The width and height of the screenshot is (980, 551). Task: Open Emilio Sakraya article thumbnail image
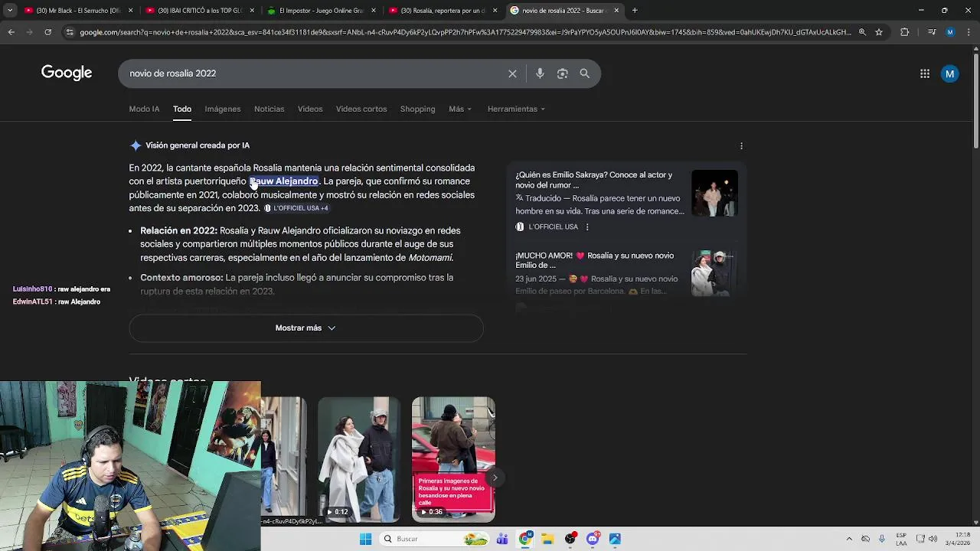(714, 193)
